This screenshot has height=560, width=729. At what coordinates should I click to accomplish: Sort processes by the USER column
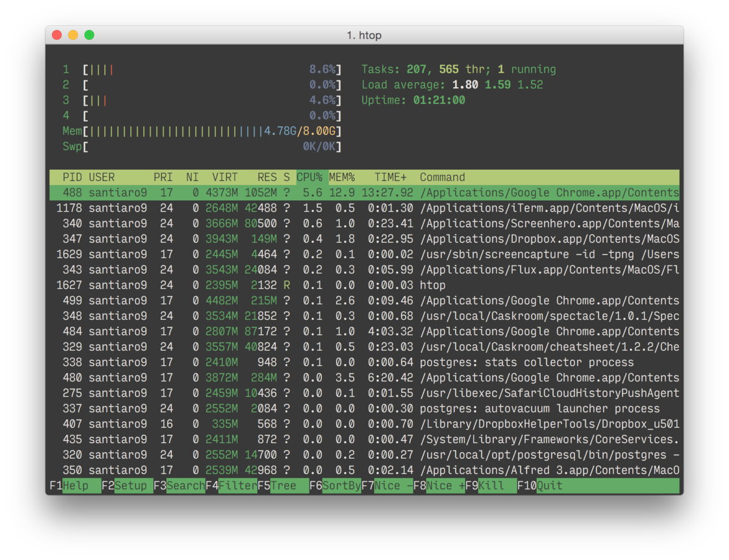102,177
